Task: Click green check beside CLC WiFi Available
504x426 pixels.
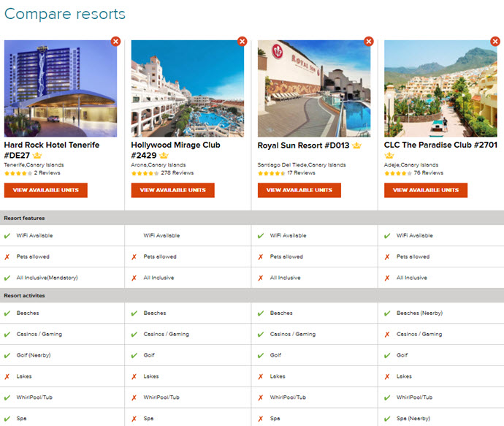Action: (387, 236)
